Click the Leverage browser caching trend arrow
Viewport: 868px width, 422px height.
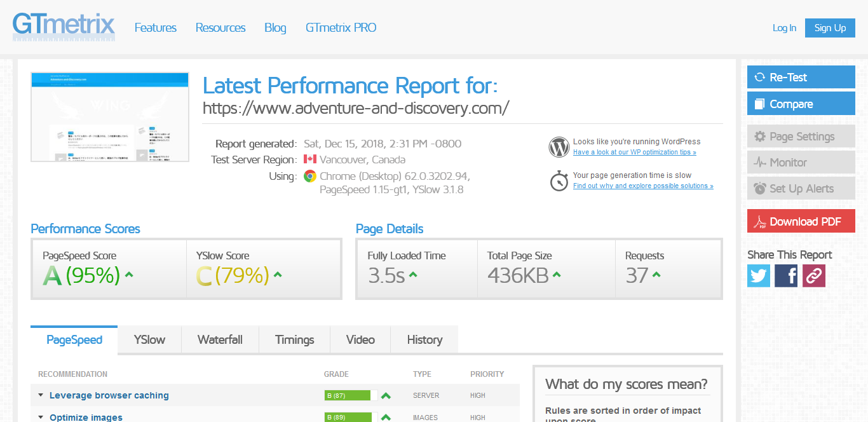[386, 396]
